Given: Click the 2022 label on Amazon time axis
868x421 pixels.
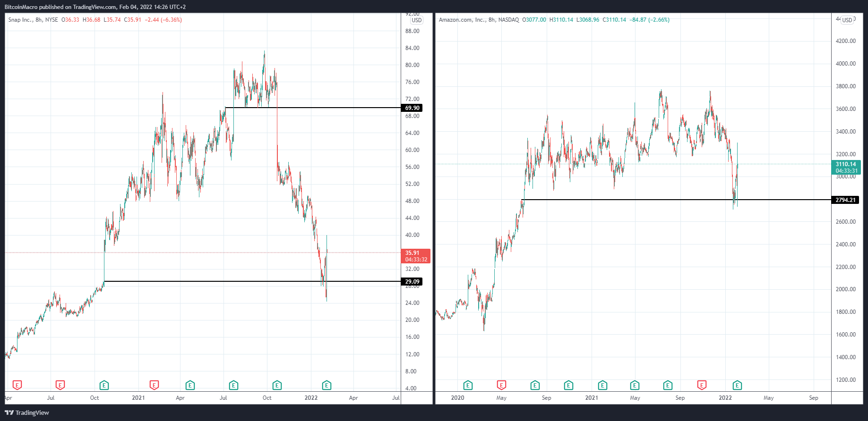Looking at the screenshot, I should 725,398.
